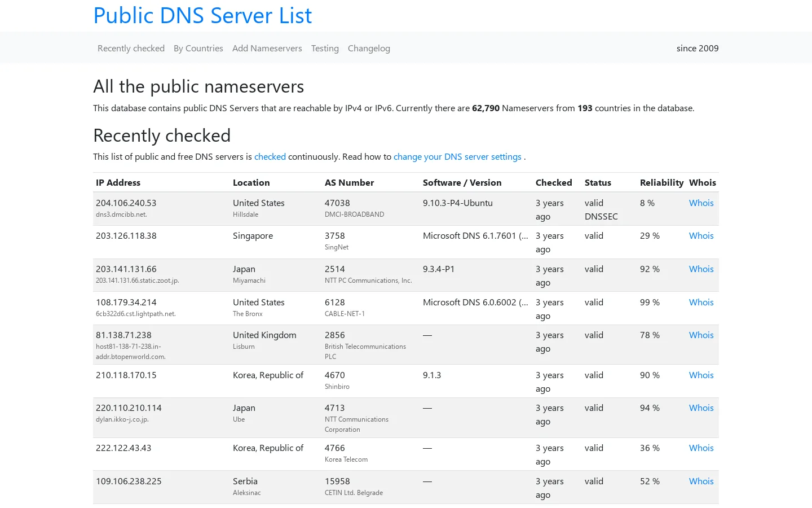Click Whois link for 203.126.118.38
The image size is (812, 508).
[701, 235]
